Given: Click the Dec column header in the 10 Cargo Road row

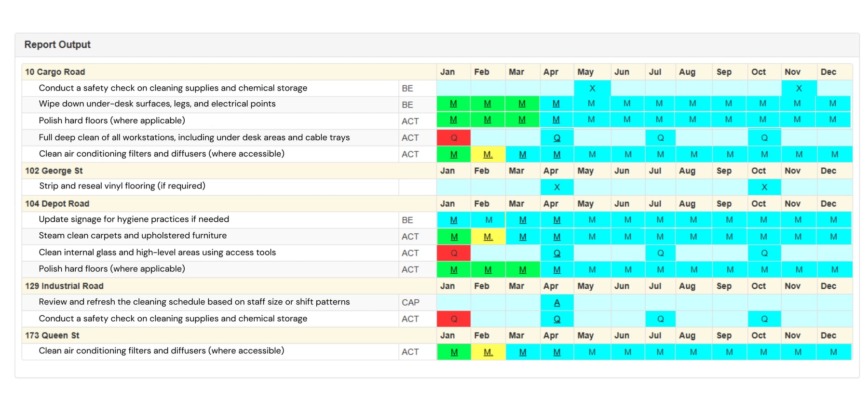Looking at the screenshot, I should pos(828,72).
